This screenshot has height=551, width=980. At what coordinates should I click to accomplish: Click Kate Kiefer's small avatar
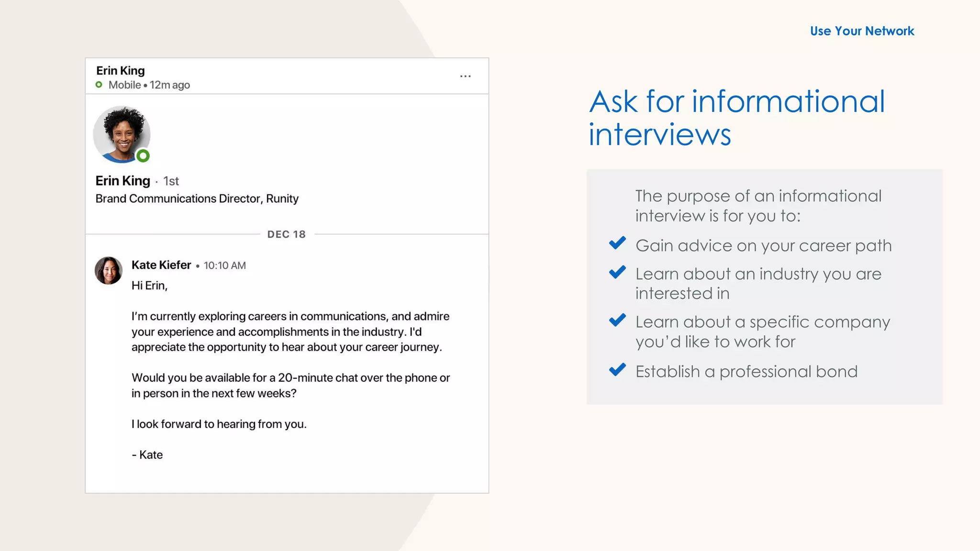(x=109, y=271)
